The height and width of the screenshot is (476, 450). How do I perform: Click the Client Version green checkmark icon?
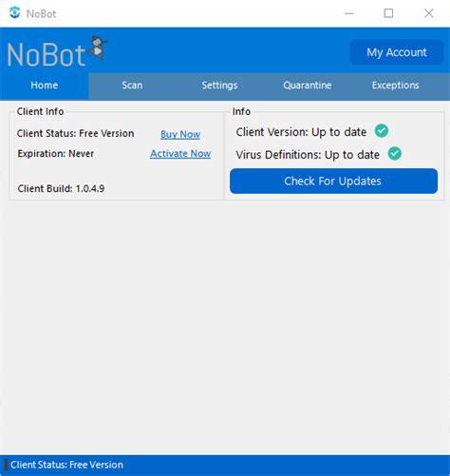pos(382,131)
